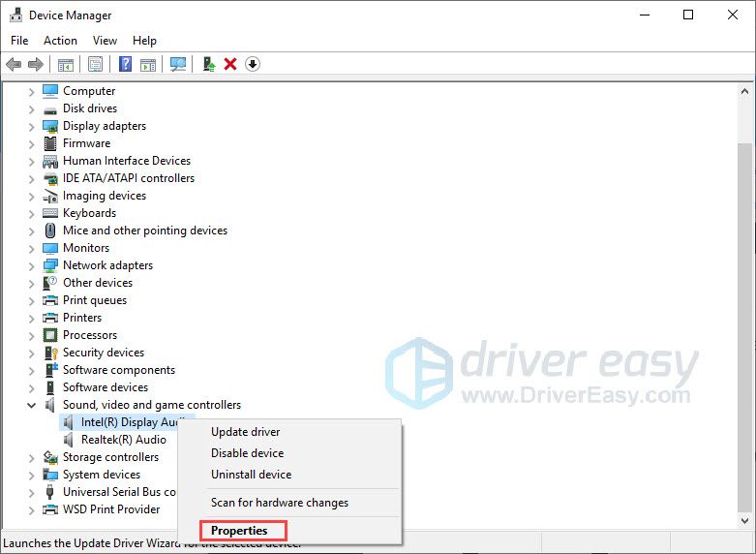Screen dimensions: 756x554
Task: Expand the Display adapters node
Action: (31, 126)
